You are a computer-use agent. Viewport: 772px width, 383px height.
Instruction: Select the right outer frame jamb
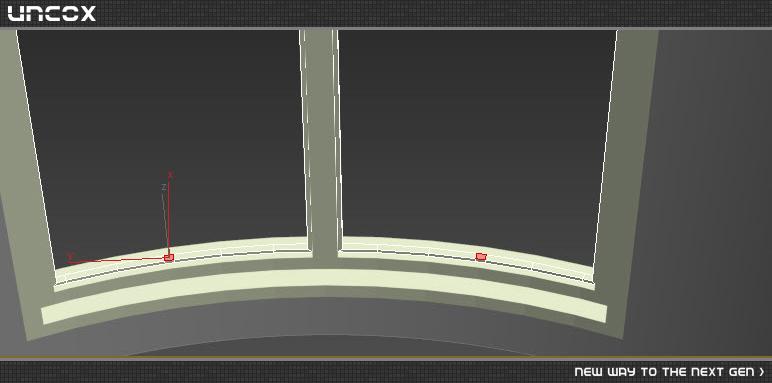[625, 182]
